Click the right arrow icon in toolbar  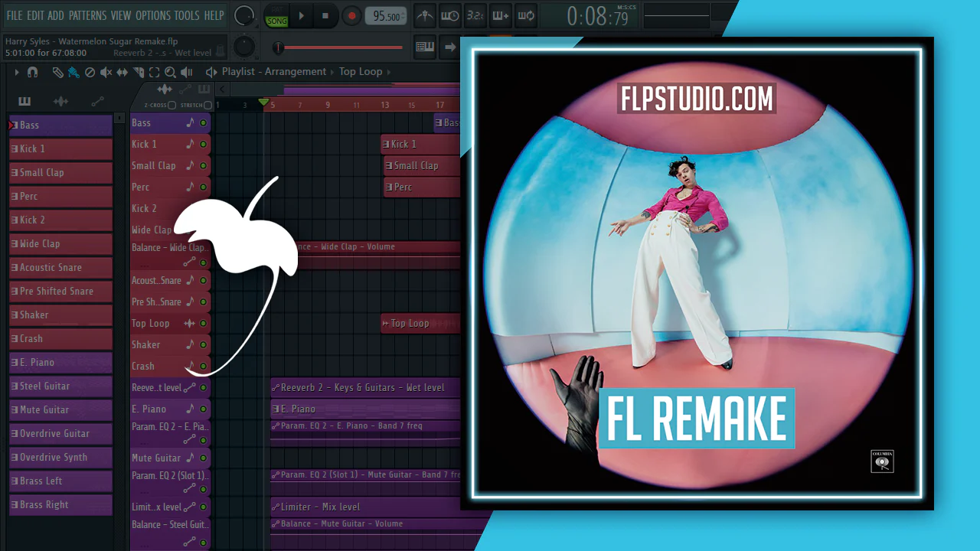[450, 47]
